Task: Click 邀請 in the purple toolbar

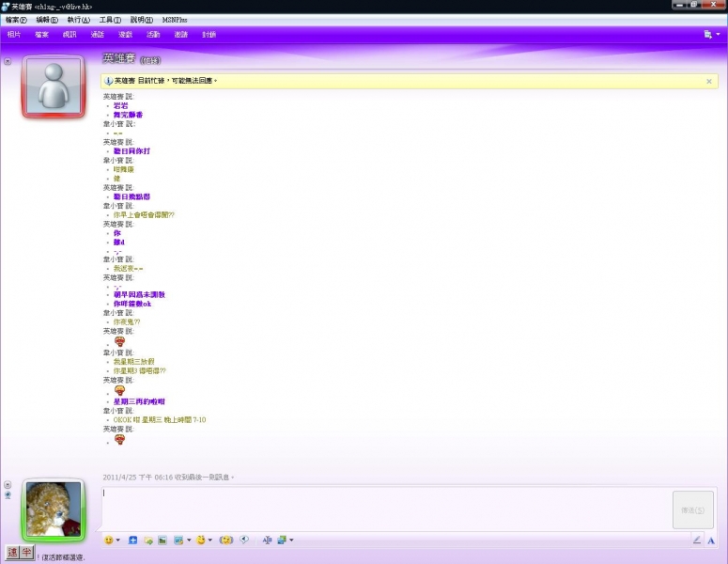Action: click(x=181, y=35)
